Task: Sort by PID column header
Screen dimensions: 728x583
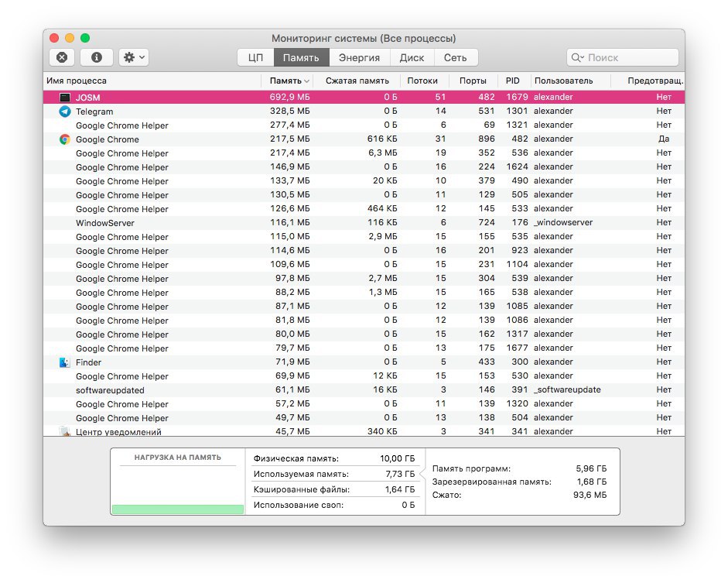Action: pyautogui.click(x=513, y=81)
